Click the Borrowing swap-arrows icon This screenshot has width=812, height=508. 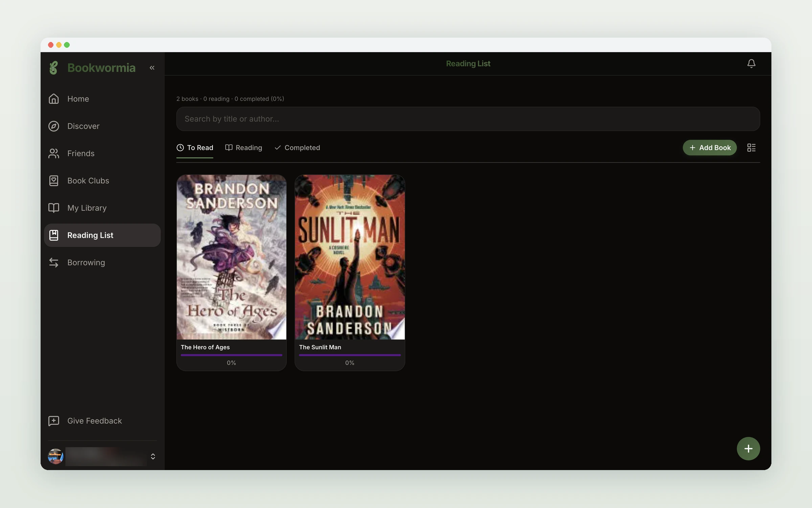54,262
